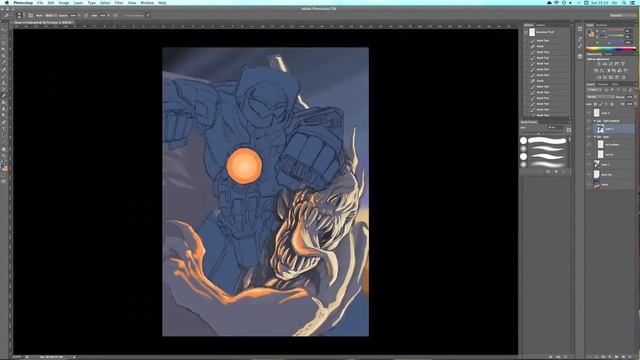Hide the highlighted selected layer
Viewport: 640px width, 360px height.
coord(589,129)
